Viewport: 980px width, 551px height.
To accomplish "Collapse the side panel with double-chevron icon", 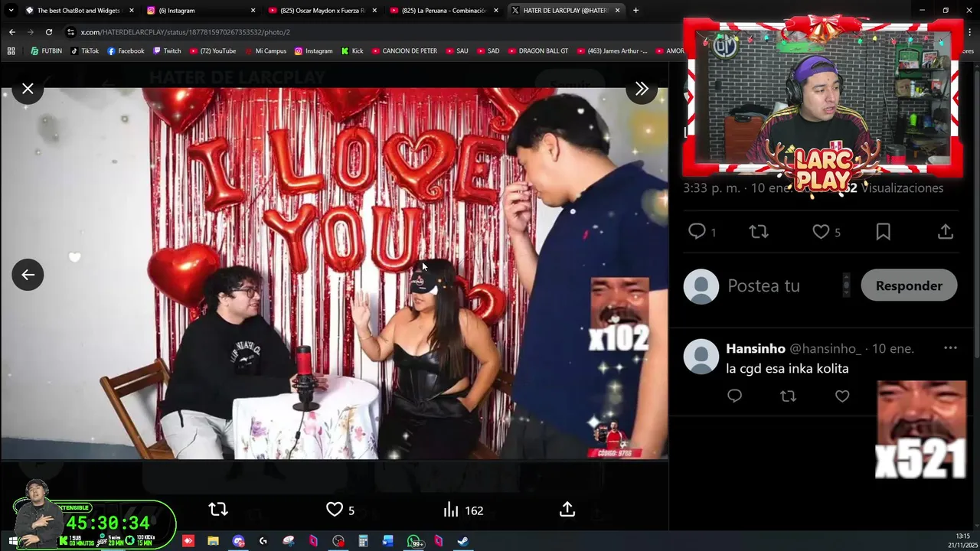I will coord(642,90).
